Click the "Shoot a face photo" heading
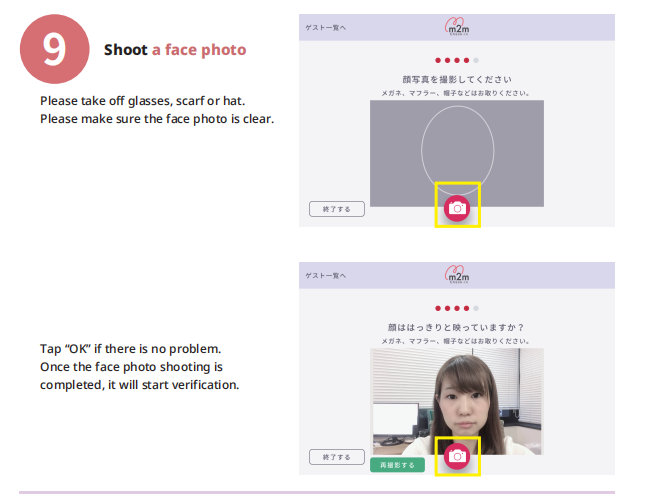 (175, 50)
